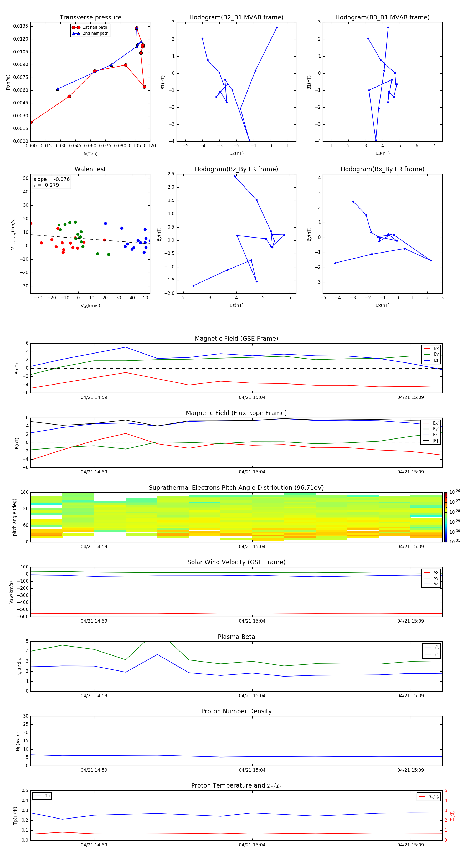Click the 'Magnetic Field (Flux Rope Frame)' title
The height and width of the screenshot is (868, 473).
pyautogui.click(x=236, y=413)
